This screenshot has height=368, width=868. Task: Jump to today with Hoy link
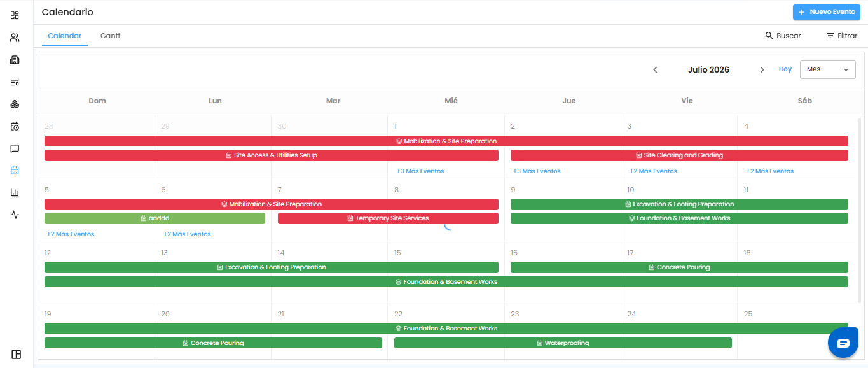[x=785, y=69]
